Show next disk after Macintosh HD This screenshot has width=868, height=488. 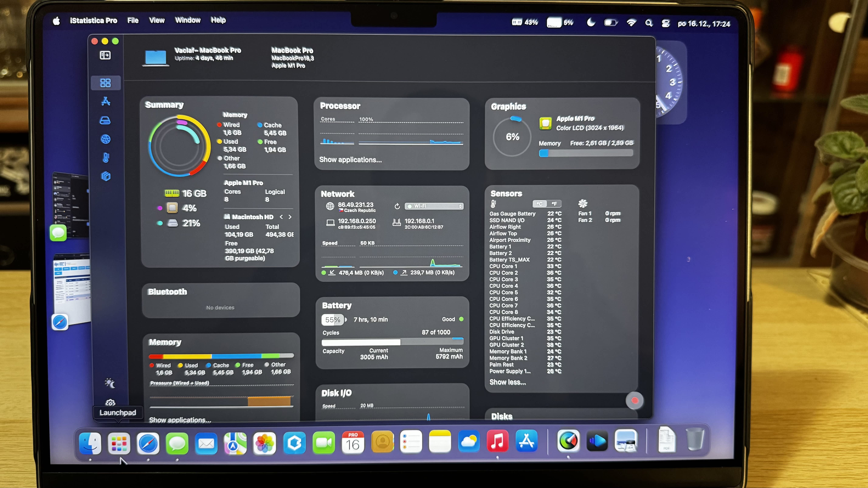[x=290, y=217]
